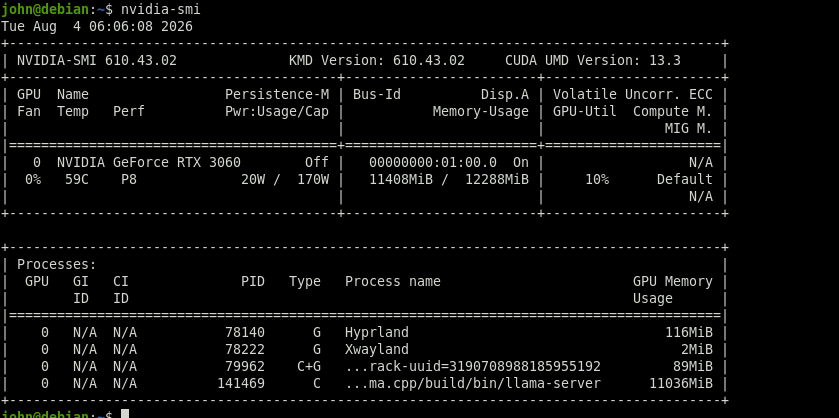This screenshot has height=418, width=839.
Task: Click the "MIG M." header
Action: pos(689,129)
